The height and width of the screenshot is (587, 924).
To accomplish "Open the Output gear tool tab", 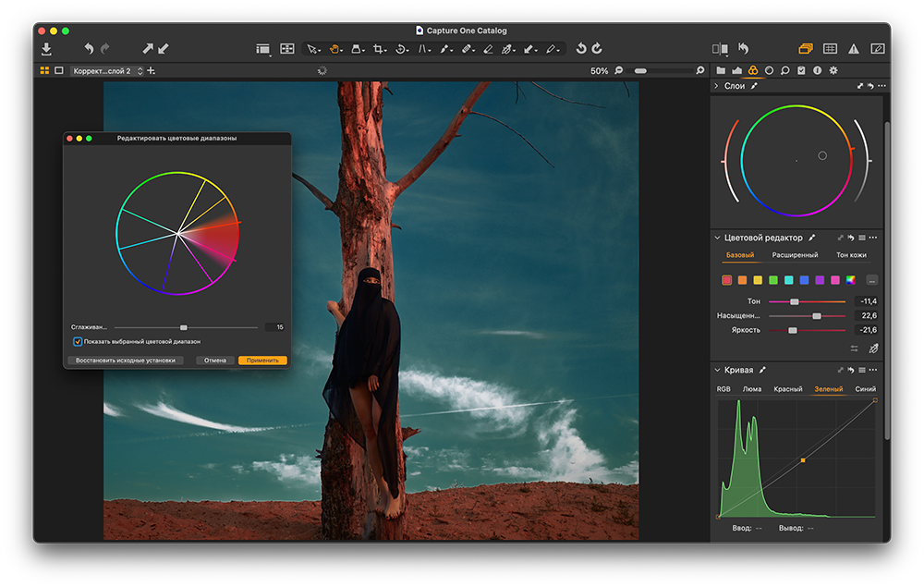I will point(833,70).
